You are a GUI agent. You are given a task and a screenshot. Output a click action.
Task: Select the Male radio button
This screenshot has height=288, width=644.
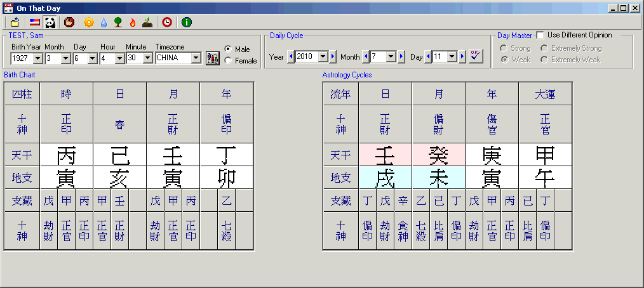click(228, 49)
